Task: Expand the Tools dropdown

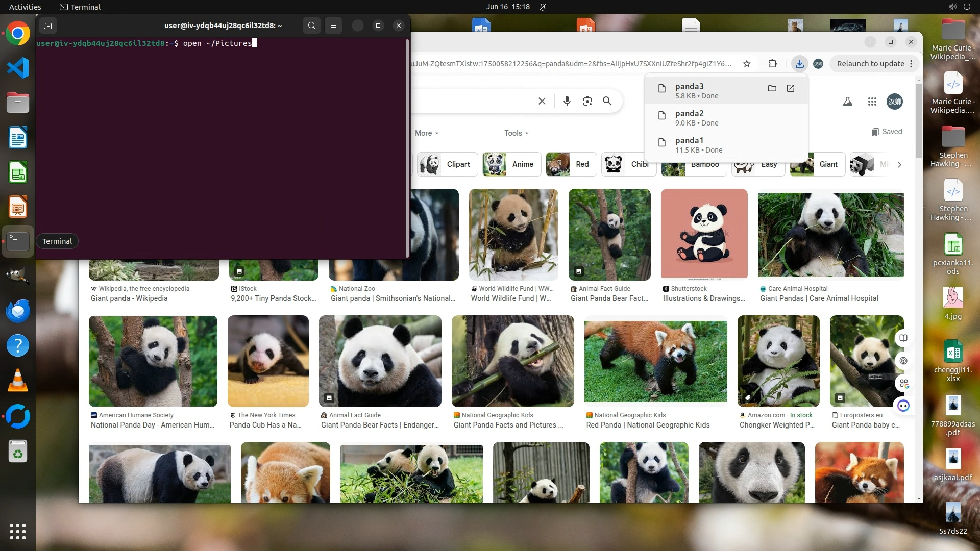Action: [516, 133]
